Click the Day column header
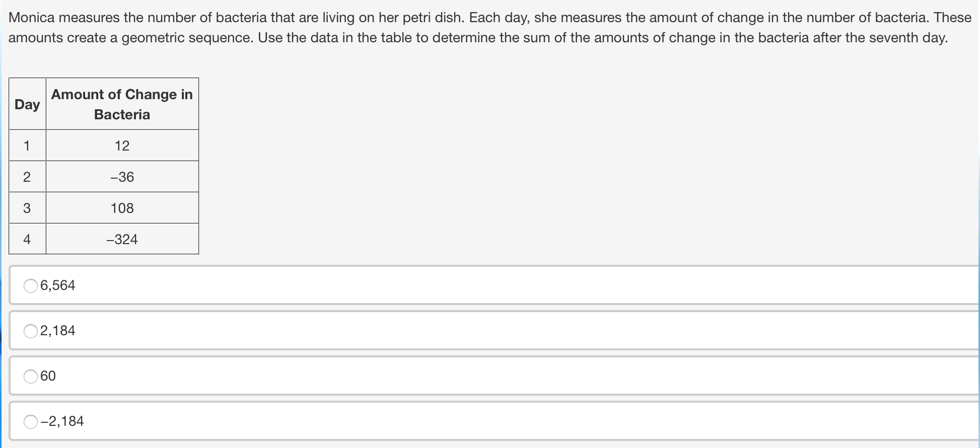Viewport: 980px width, 448px height. [x=27, y=104]
